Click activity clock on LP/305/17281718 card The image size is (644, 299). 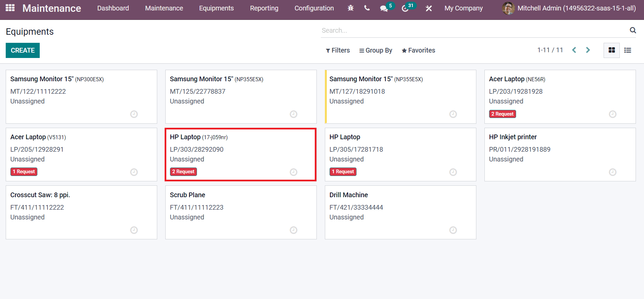pyautogui.click(x=453, y=172)
